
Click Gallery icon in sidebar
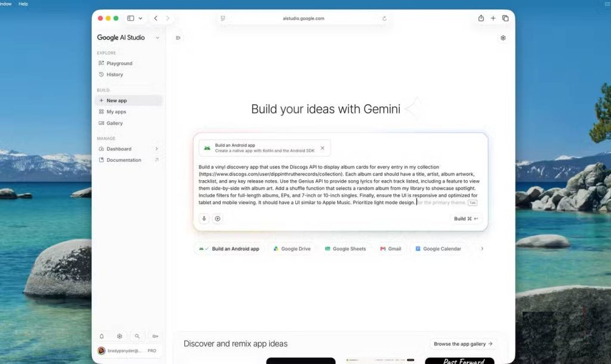101,123
